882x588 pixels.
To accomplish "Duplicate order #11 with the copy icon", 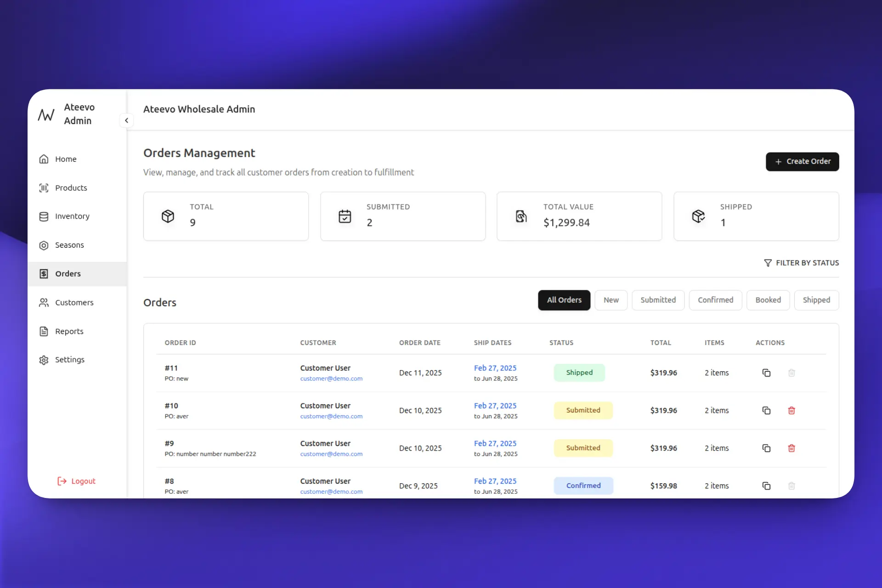I will (766, 373).
